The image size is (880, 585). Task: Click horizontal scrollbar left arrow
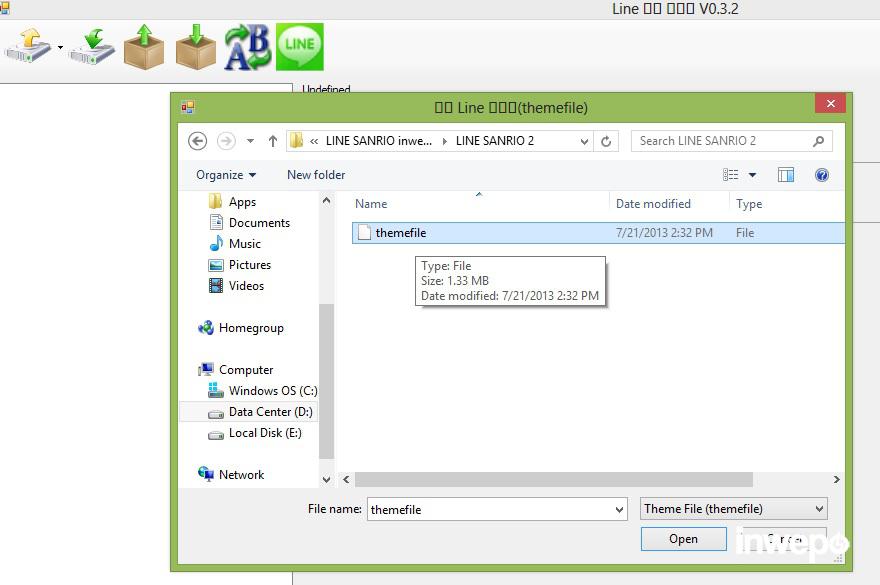346,479
